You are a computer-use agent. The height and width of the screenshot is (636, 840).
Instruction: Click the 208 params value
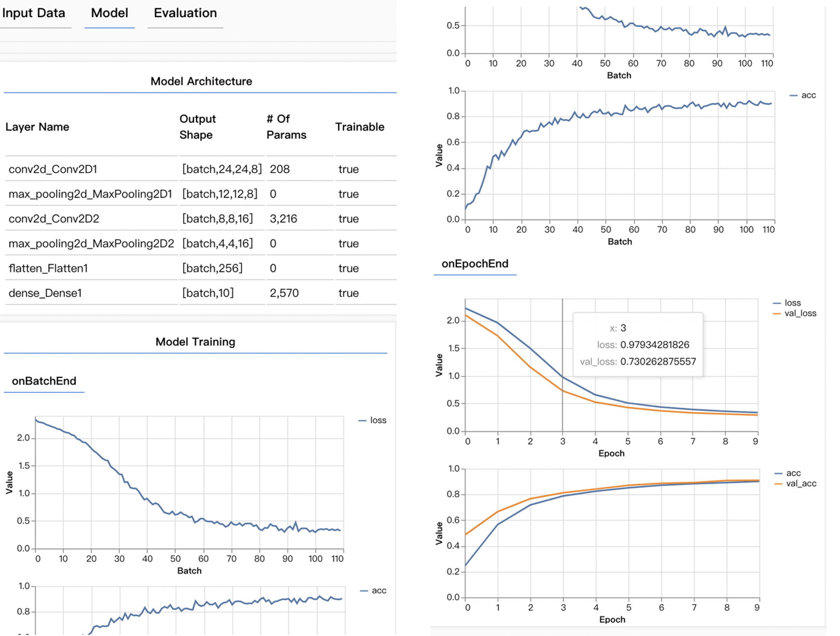point(280,169)
